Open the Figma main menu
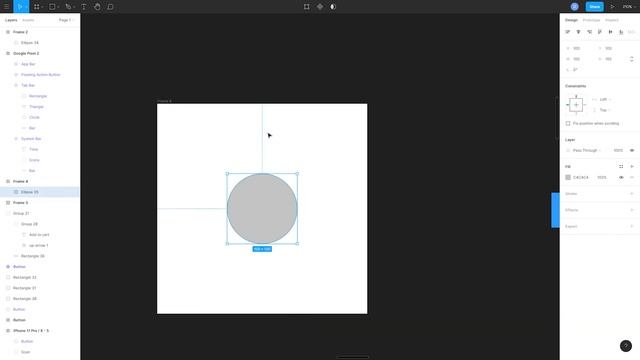The width and height of the screenshot is (640, 360). (x=6, y=7)
